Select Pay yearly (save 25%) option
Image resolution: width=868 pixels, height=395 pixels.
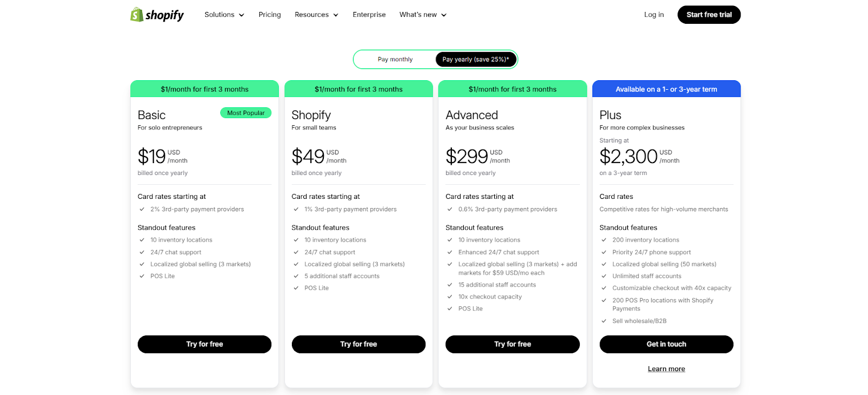(476, 60)
